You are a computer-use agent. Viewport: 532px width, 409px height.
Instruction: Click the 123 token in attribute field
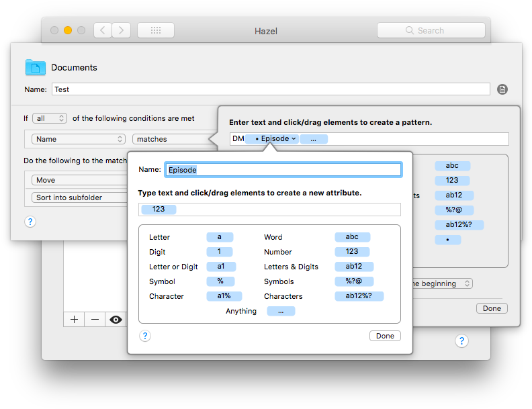tap(159, 210)
